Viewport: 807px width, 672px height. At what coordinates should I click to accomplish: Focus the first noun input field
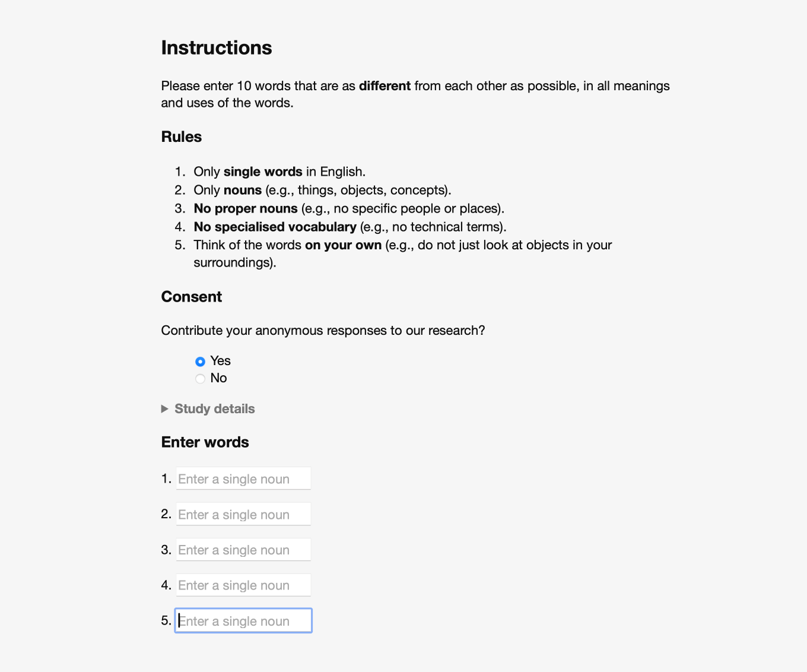243,478
